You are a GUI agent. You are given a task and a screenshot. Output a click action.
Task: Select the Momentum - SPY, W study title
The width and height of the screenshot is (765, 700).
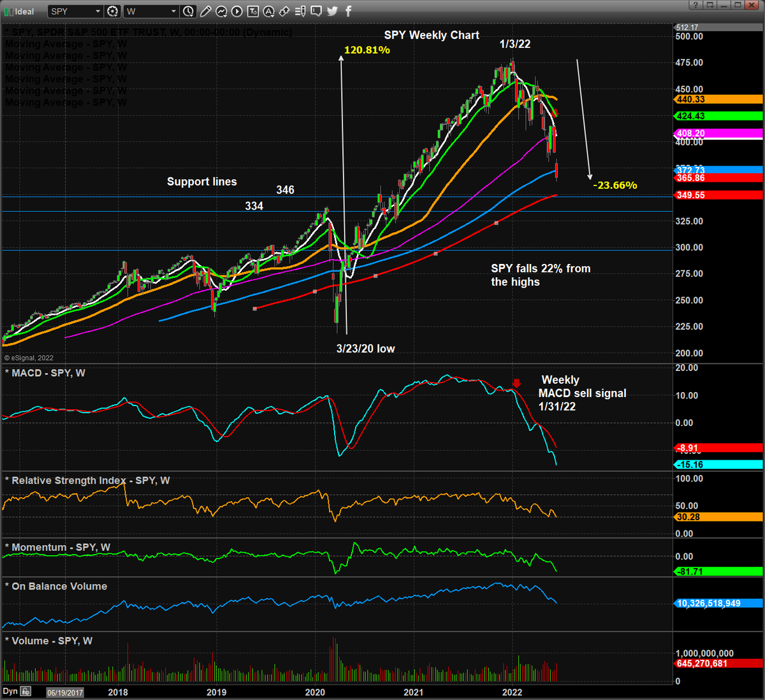57,548
